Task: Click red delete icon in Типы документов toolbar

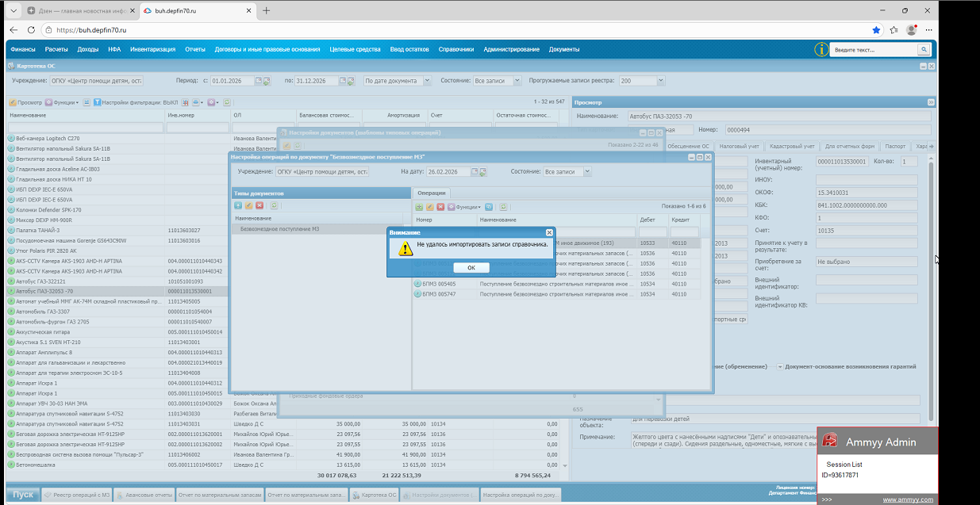Action: (x=259, y=205)
